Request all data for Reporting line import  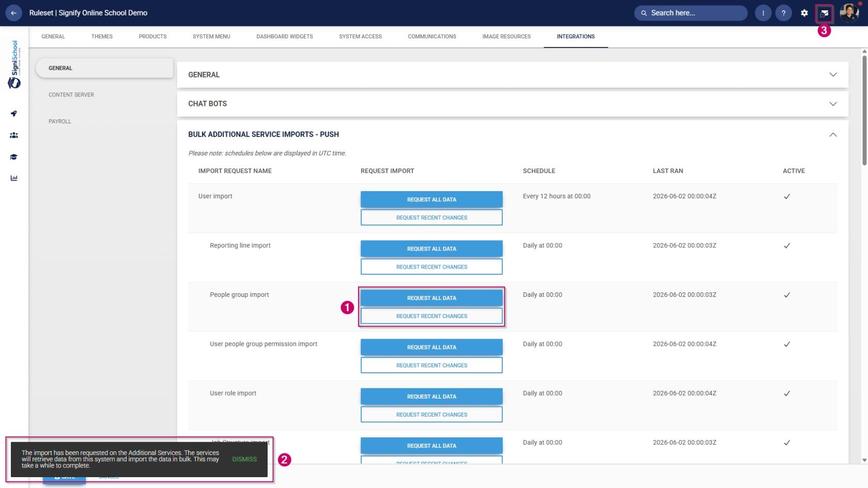click(431, 249)
